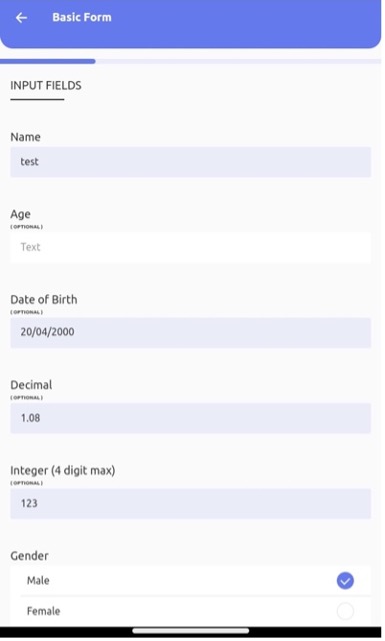Tap the home indicator bar at bottom
Viewport: 385px width, 641px height.
(190, 631)
